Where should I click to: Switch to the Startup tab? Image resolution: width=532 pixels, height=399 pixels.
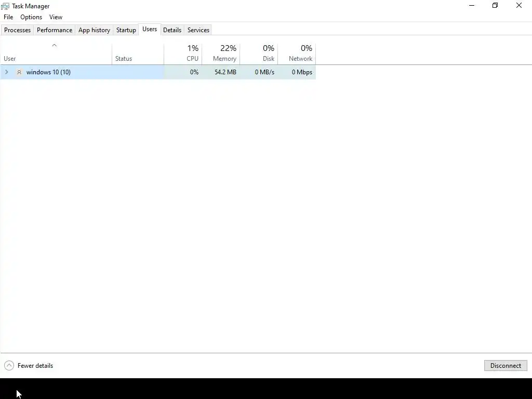tap(126, 30)
